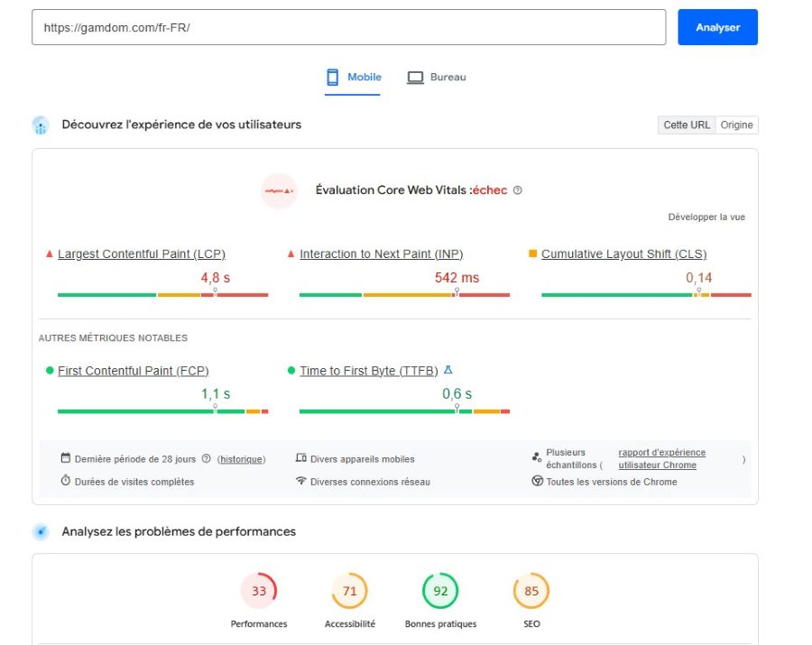Open Cumulative Layout Shift (CLS) link
Viewport: 812px width, 645px height.
coord(624,253)
